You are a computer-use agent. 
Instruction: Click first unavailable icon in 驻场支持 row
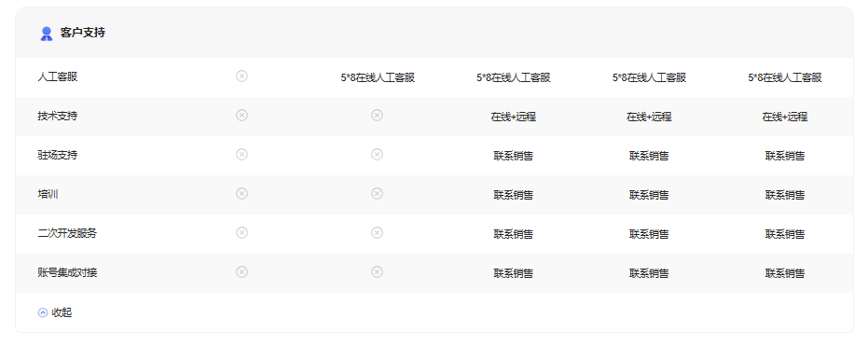click(241, 155)
